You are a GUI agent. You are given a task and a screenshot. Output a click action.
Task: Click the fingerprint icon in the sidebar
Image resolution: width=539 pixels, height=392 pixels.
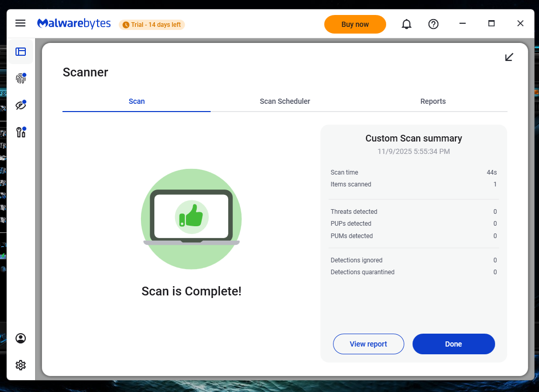click(x=21, y=79)
